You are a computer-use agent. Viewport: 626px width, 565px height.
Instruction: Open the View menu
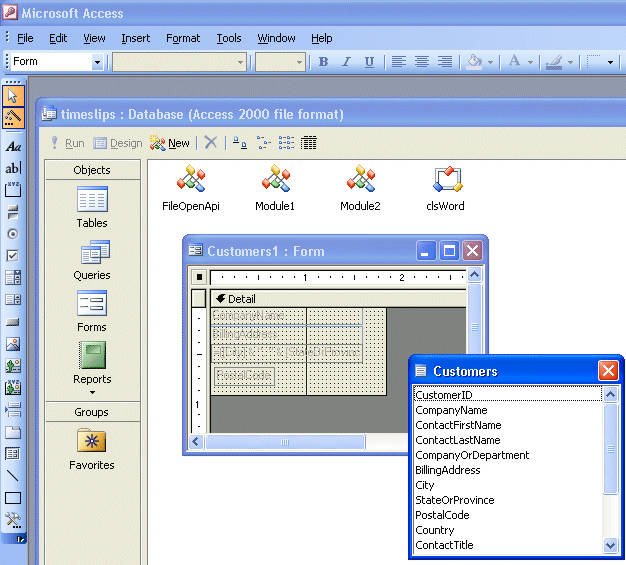click(94, 38)
